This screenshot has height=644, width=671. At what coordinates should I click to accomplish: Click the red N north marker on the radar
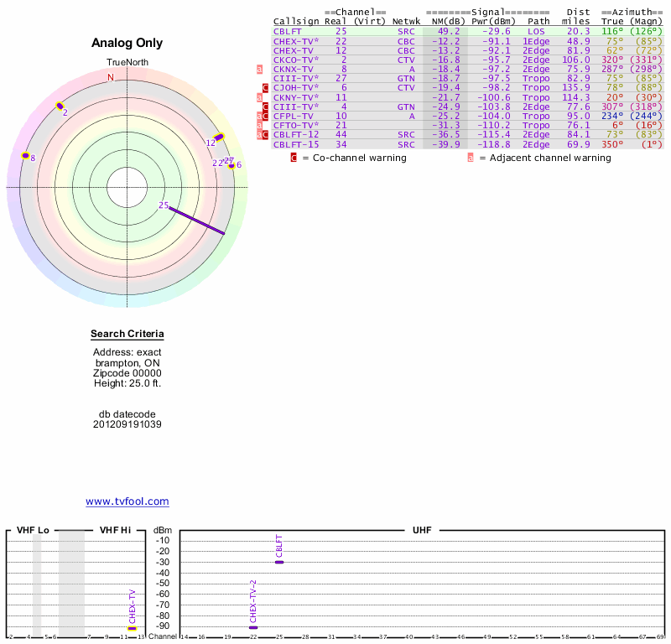[110, 77]
